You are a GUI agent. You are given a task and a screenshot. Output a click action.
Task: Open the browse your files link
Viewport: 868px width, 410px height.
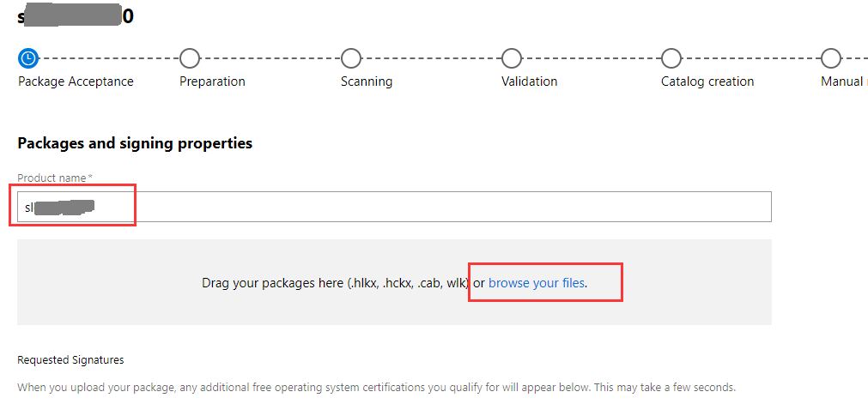537,283
